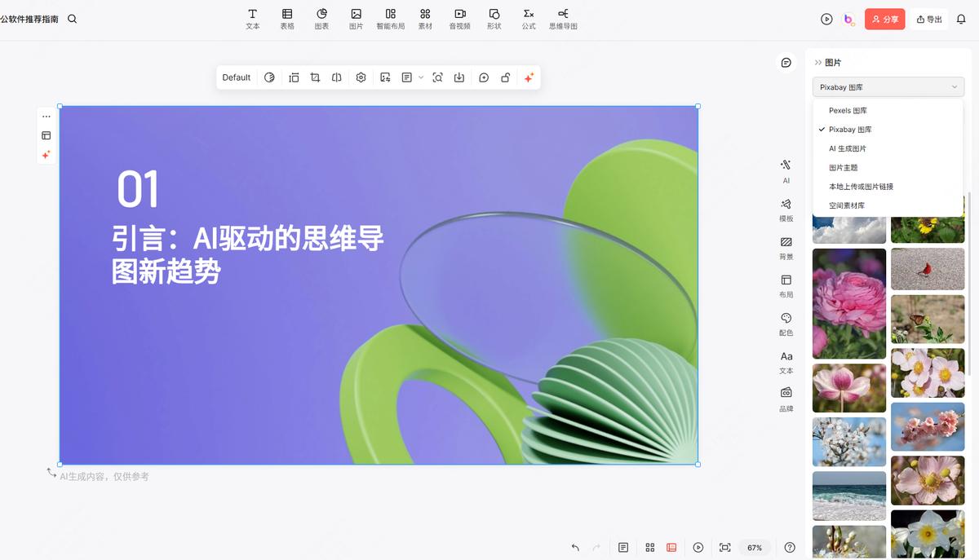Insert a table with 表格 tool
The height and width of the screenshot is (560, 979).
point(287,19)
